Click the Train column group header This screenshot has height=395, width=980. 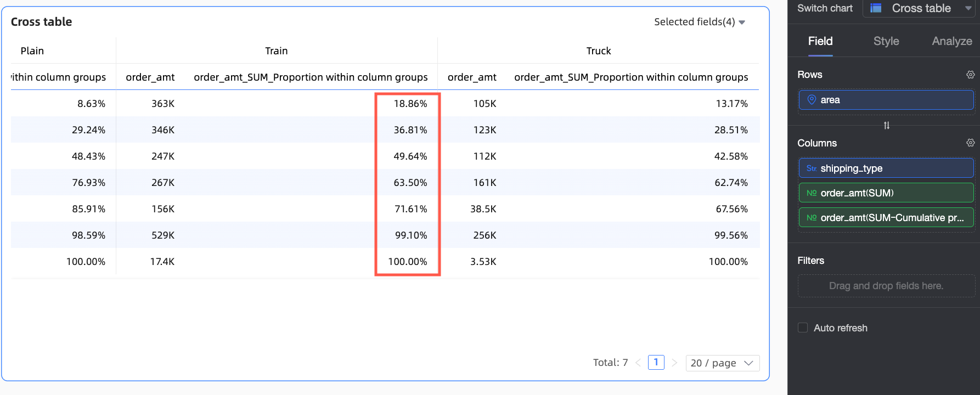[276, 51]
